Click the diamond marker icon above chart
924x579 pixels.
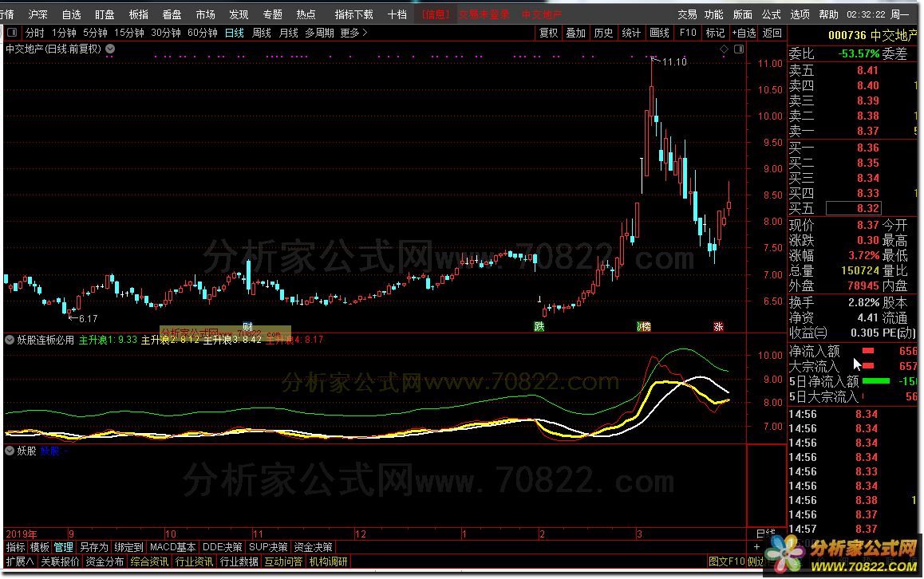coord(724,49)
